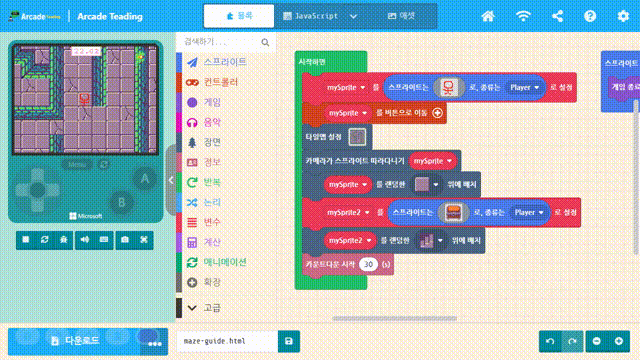This screenshot has height=360, width=640.
Task: Collapse the simulator panel
Action: 171,180
